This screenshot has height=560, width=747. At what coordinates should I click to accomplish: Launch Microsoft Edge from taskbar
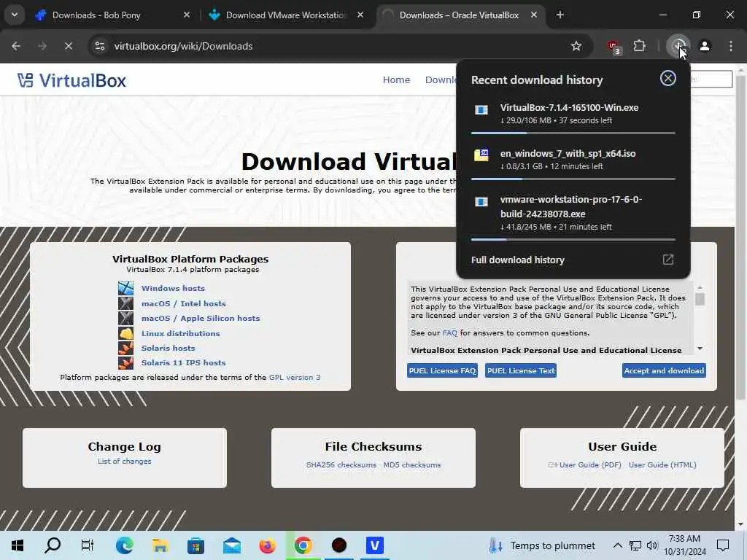click(x=124, y=545)
